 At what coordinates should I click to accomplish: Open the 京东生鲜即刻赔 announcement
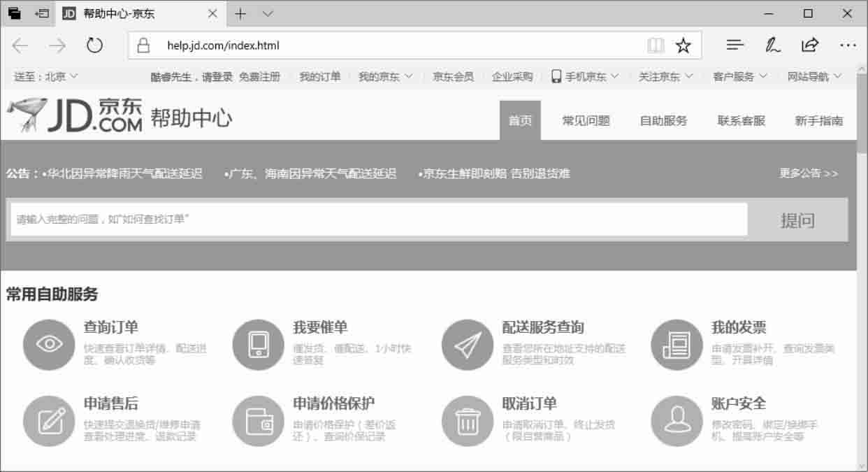[x=494, y=173]
